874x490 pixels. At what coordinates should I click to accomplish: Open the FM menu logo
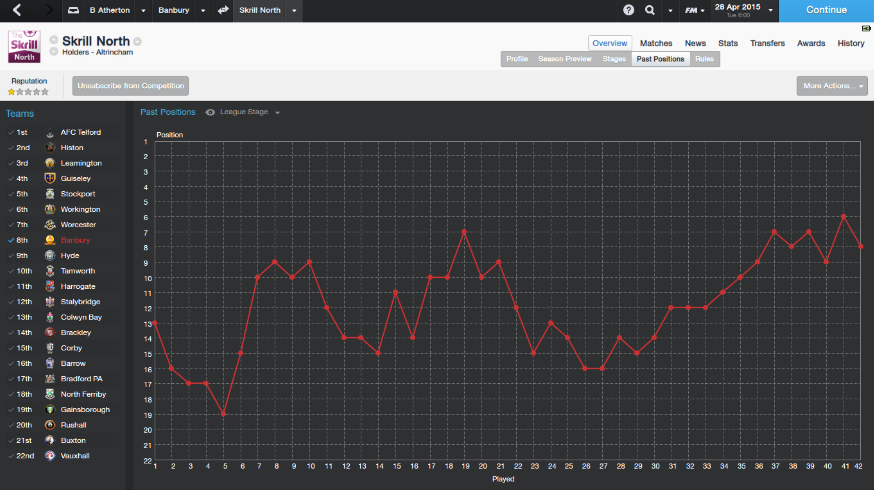(x=691, y=10)
